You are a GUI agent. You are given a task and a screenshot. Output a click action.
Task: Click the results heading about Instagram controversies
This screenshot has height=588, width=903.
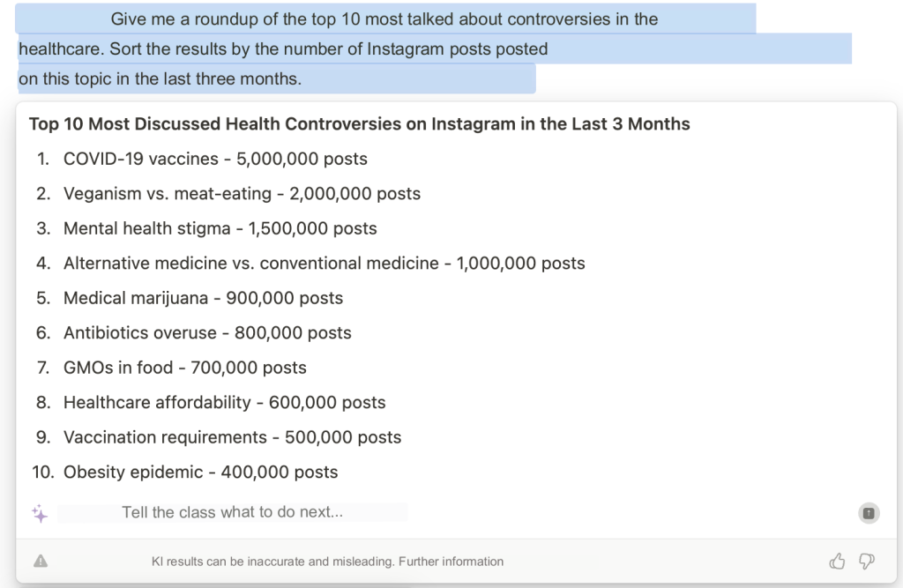click(x=359, y=124)
